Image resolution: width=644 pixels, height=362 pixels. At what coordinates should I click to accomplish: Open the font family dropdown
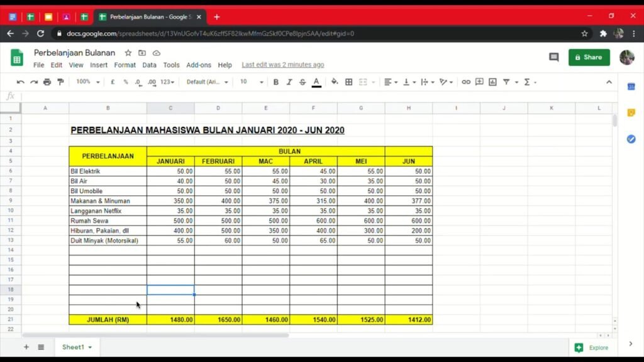coord(208,82)
